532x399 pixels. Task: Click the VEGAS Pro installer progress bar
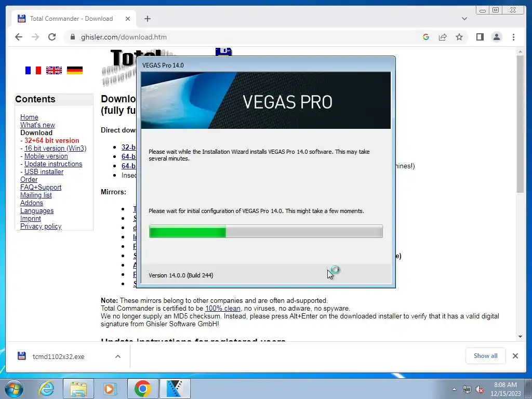click(265, 231)
